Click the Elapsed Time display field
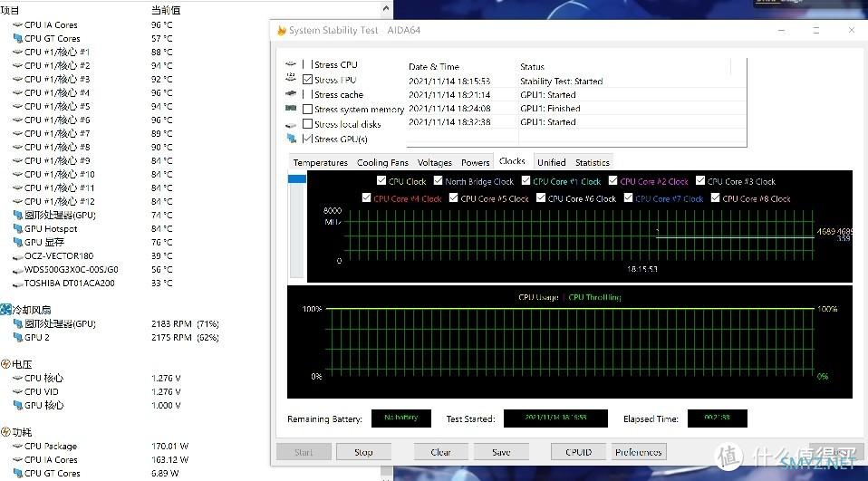868x481 pixels. pyautogui.click(x=718, y=418)
